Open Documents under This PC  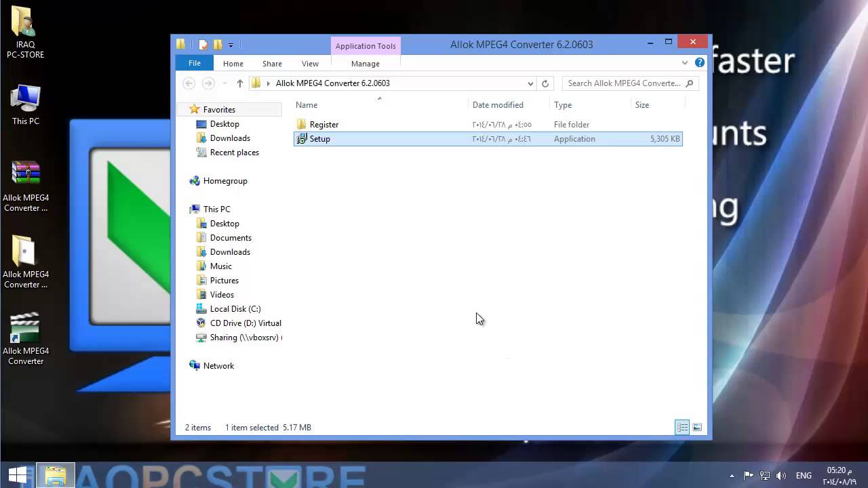pyautogui.click(x=231, y=238)
